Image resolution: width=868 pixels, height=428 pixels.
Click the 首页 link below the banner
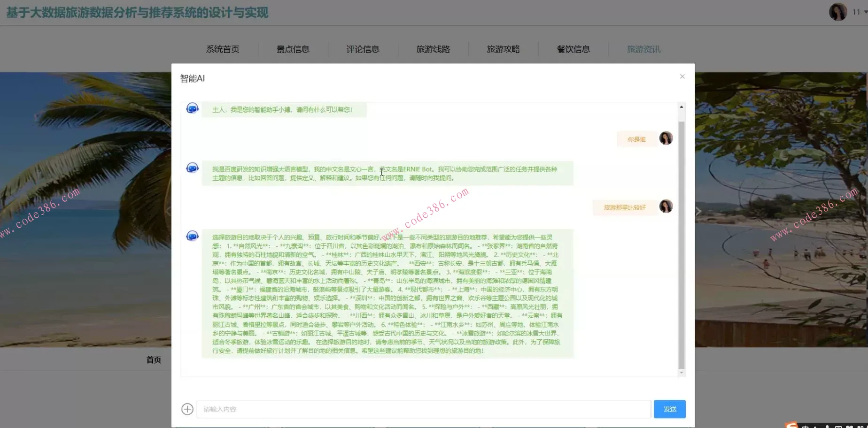(154, 359)
